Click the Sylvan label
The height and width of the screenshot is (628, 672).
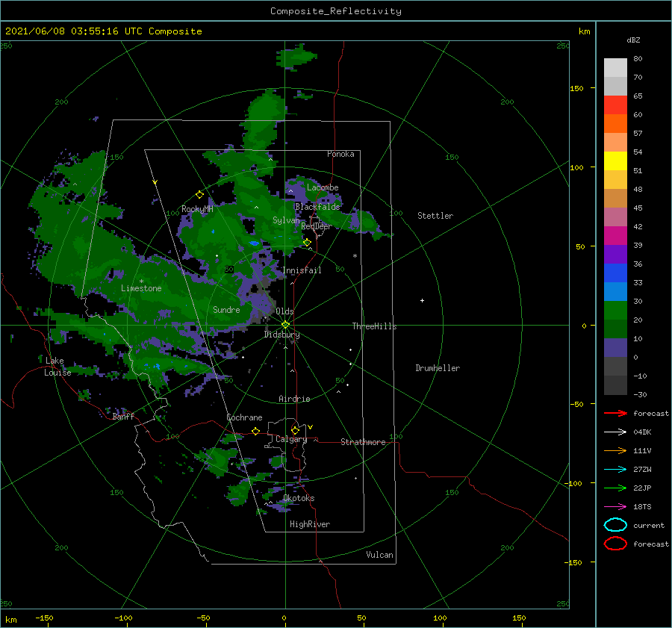(x=286, y=220)
